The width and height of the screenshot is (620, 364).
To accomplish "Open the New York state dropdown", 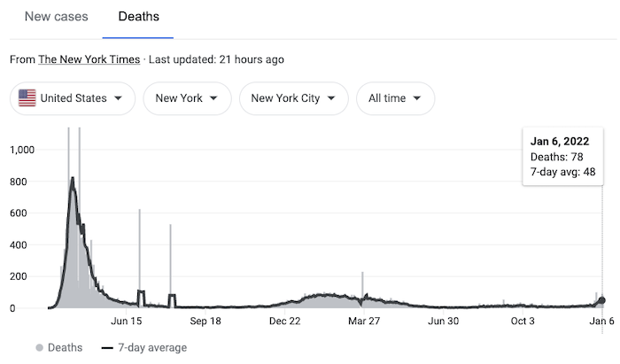I will click(187, 98).
